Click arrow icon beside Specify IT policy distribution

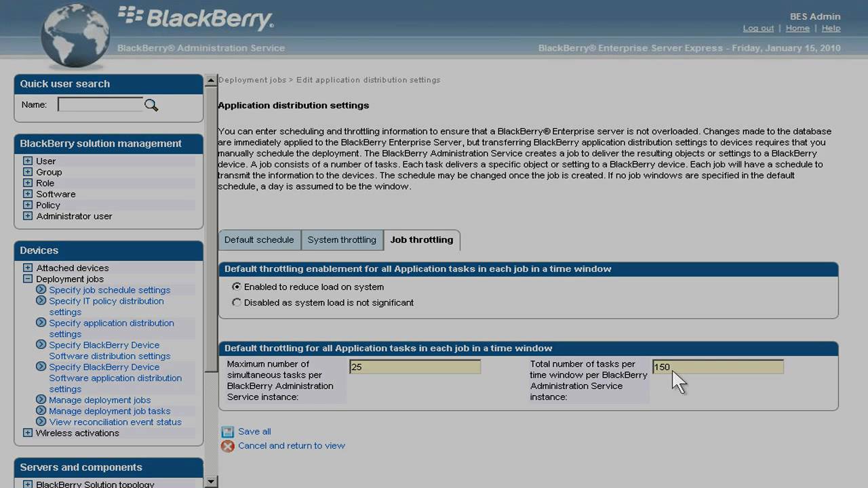[x=41, y=301]
